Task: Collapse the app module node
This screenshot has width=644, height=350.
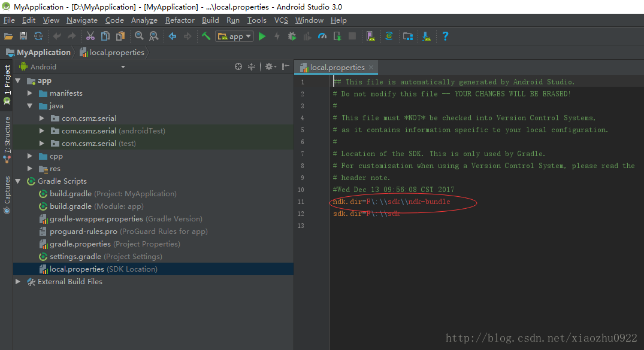Action: [18, 81]
